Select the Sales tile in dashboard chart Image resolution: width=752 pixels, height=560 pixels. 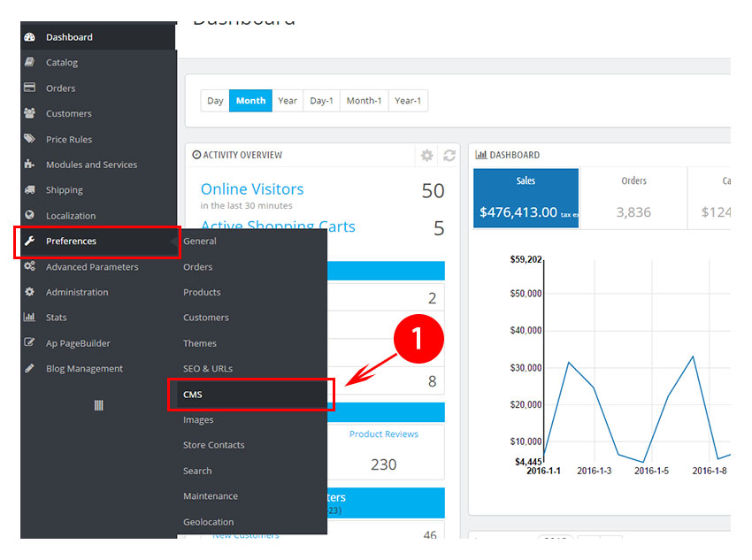[526, 198]
